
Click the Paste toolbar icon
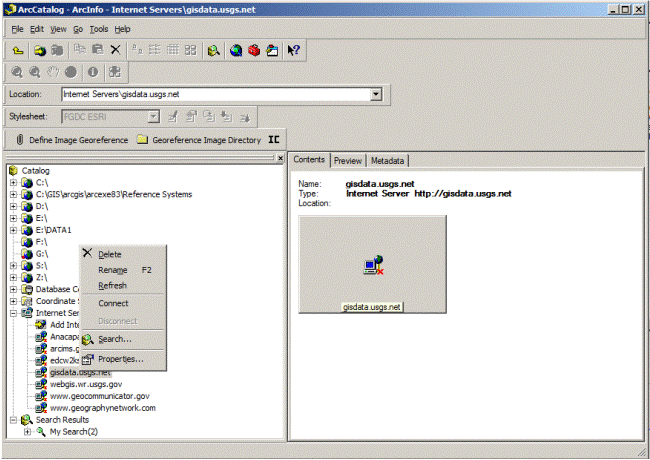tap(97, 50)
